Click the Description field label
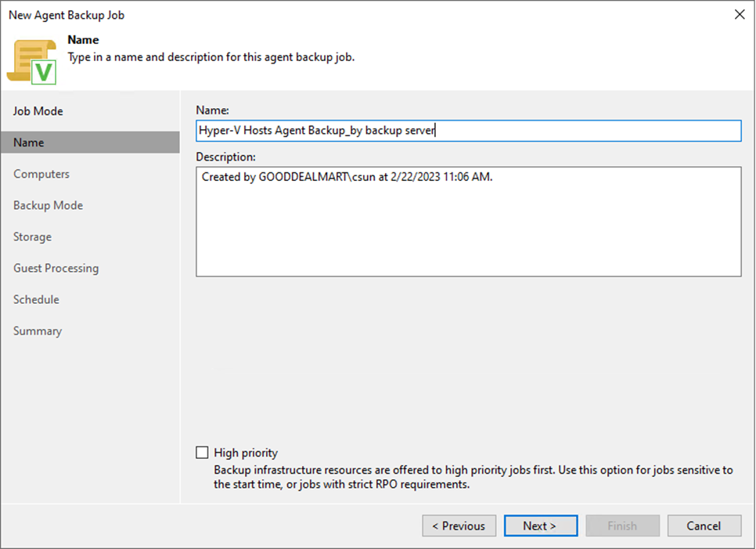The width and height of the screenshot is (756, 549). (225, 157)
